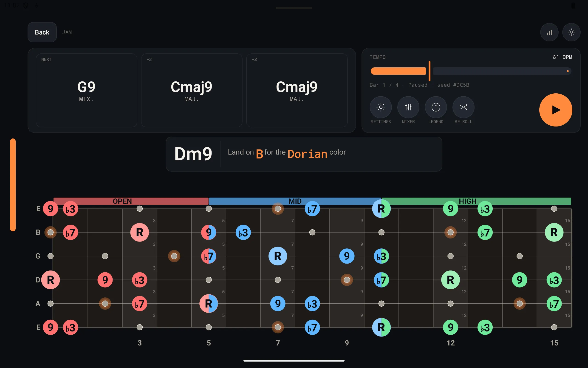588x368 pixels.
Task: Select the +3 chord card Cmaj9
Action: point(297,90)
